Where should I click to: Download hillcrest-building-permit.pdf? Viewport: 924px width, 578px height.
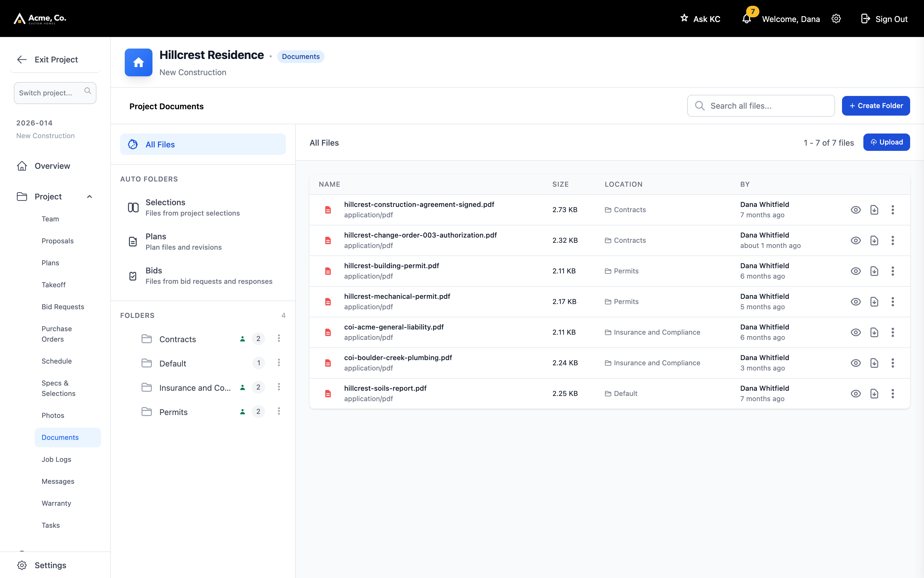(x=874, y=271)
